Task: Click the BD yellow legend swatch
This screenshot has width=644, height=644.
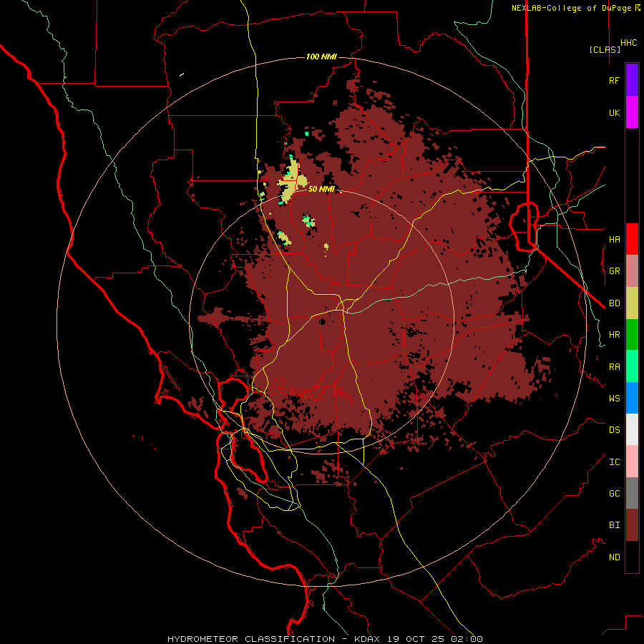Action: [x=632, y=303]
